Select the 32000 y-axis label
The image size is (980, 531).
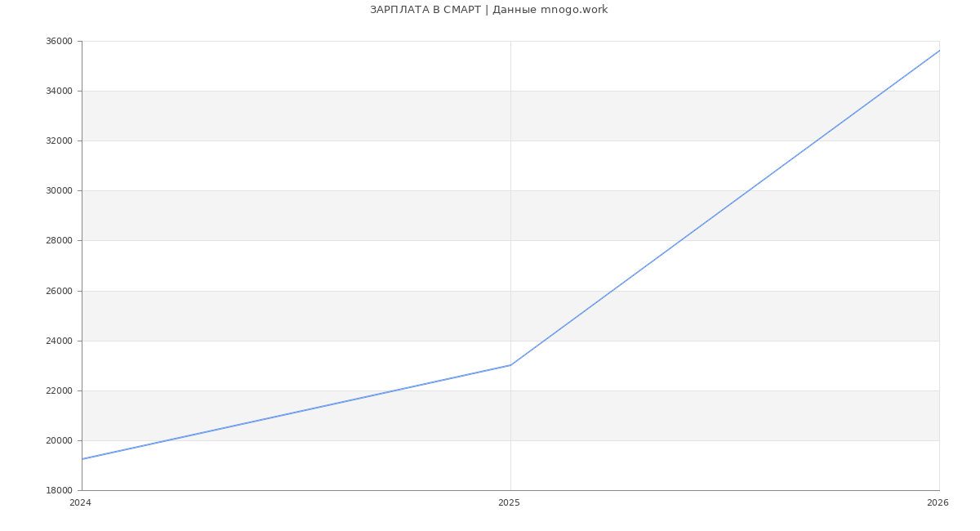(x=59, y=141)
